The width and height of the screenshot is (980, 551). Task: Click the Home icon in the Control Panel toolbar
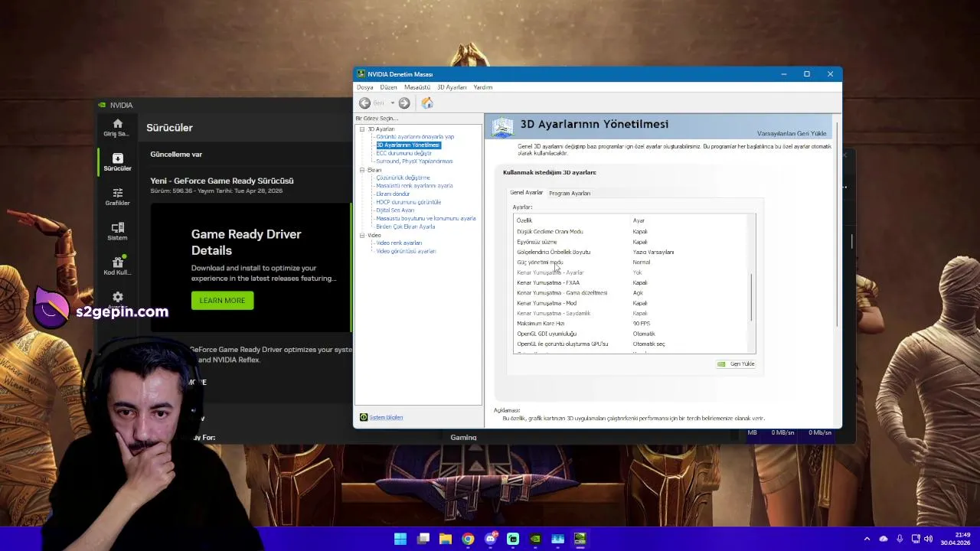(427, 103)
